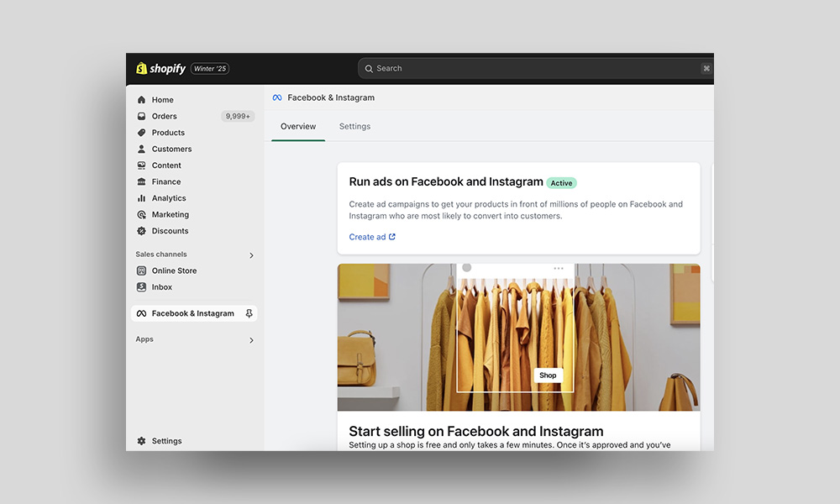Image resolution: width=840 pixels, height=504 pixels.
Task: Open the three-dot menu on the post preview
Action: [x=559, y=267]
